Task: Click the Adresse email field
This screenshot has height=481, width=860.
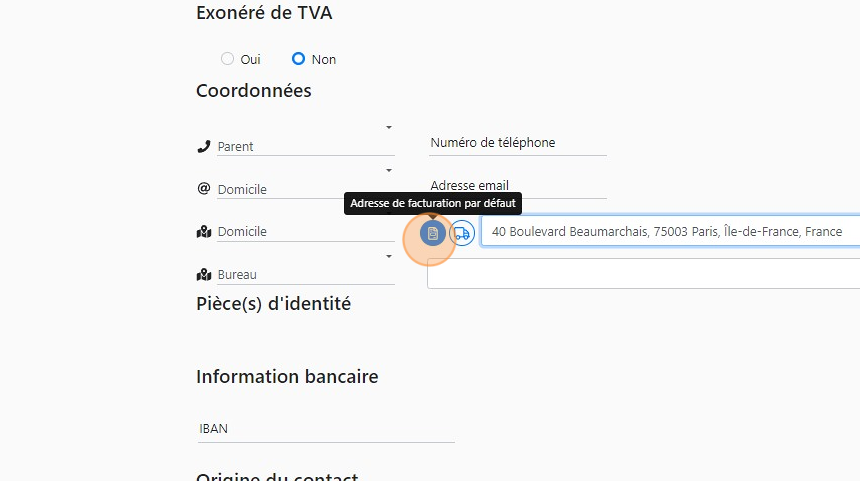Action: tap(517, 186)
